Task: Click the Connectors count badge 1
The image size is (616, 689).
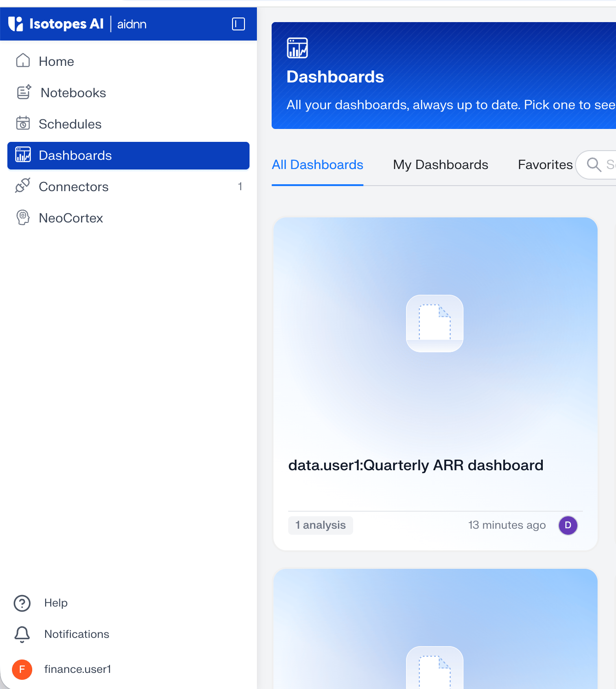Action: (240, 187)
